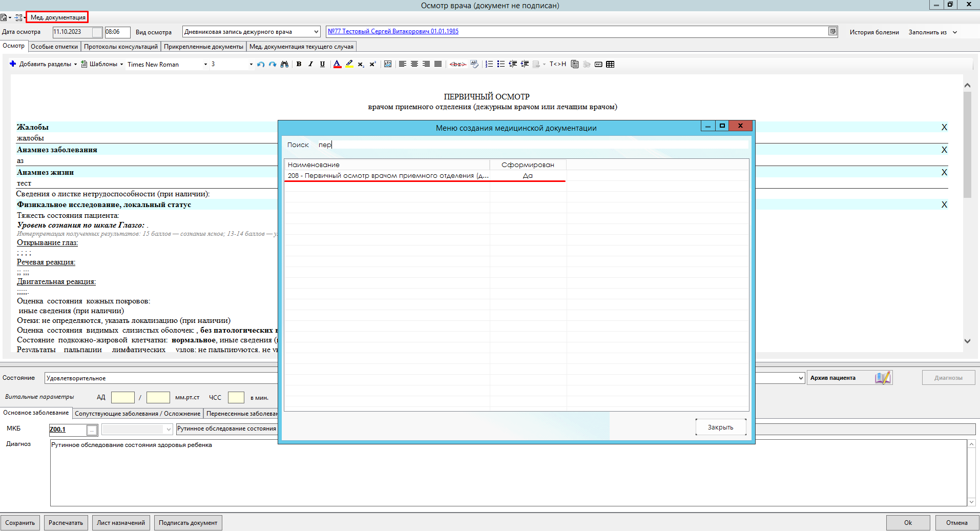Open Архив пациента
Viewport: 980px width, 531px height.
tap(850, 378)
